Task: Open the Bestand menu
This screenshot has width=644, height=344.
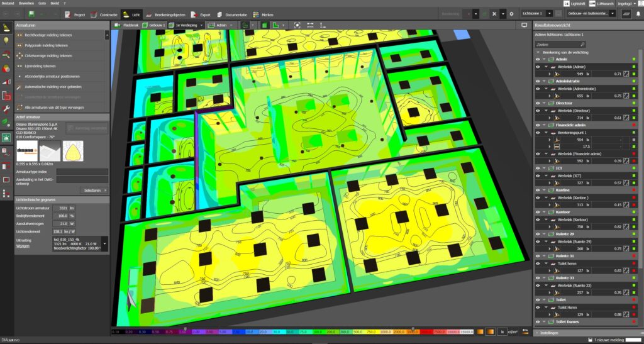Action: (x=8, y=3)
